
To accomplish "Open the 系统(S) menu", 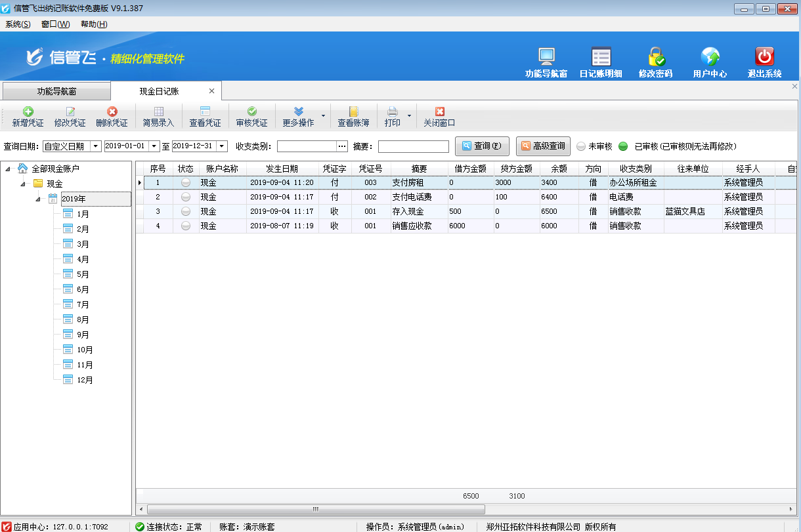I will tap(18, 24).
